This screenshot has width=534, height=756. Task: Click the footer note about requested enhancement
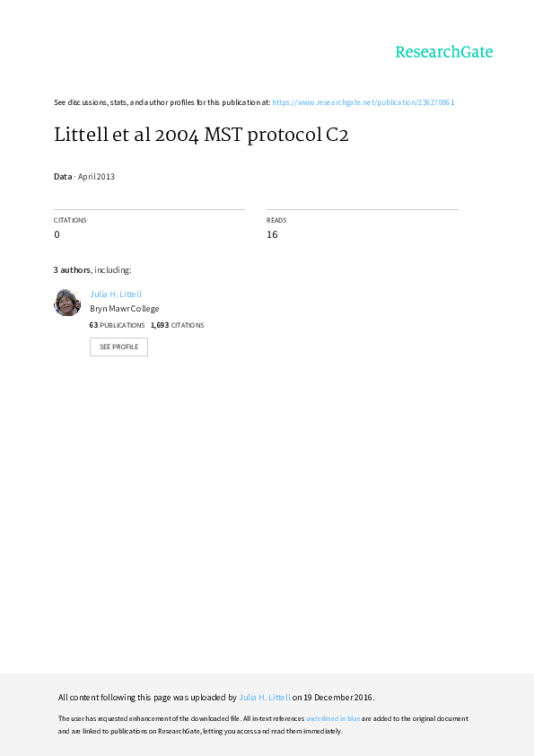click(x=263, y=725)
